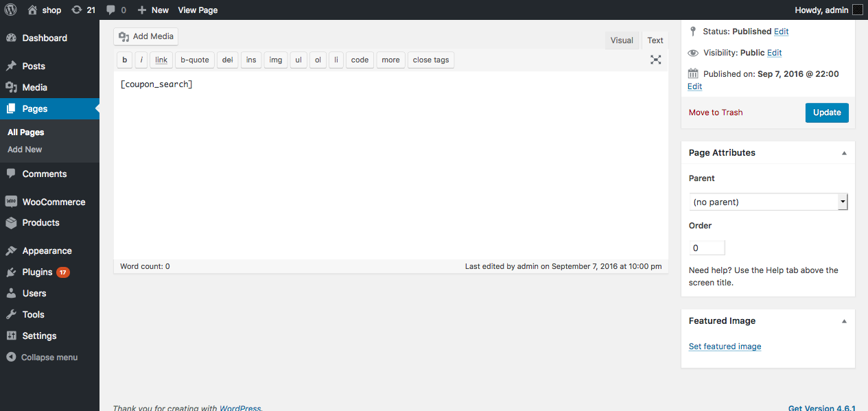Switch to the Visual editor tab
Image resolution: width=868 pixels, height=411 pixels.
click(622, 40)
